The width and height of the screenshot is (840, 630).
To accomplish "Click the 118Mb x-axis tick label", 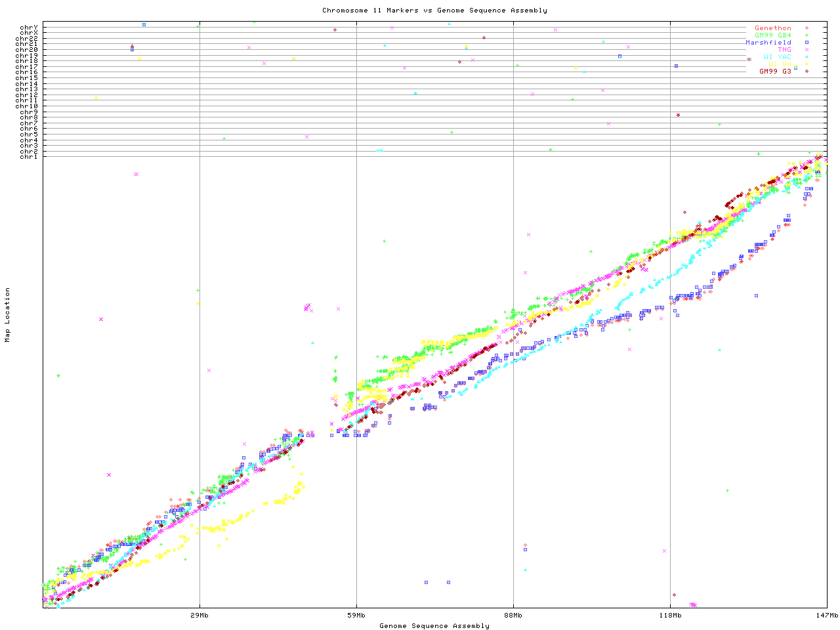I will click(x=670, y=616).
